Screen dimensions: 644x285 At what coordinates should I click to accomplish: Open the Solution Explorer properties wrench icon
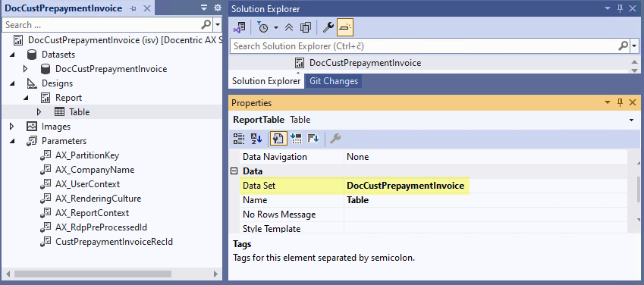pos(328,27)
